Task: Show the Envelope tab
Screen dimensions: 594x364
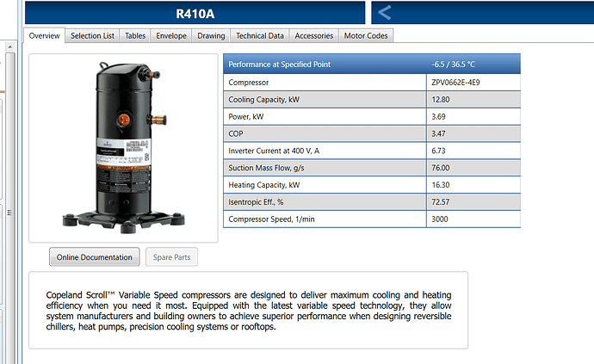Action: [171, 35]
